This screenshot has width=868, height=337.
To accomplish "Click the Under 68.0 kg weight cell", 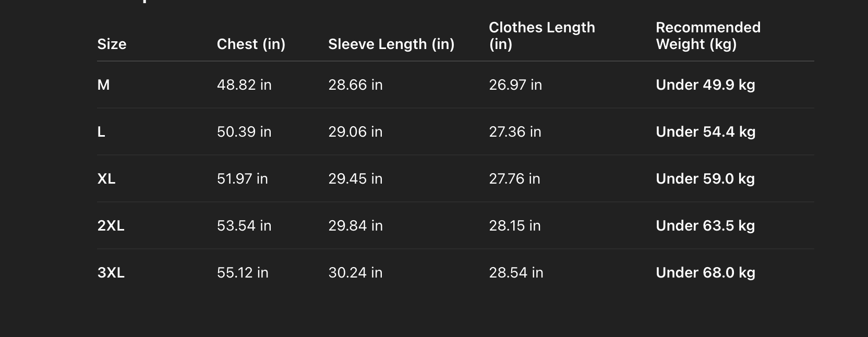I will tap(705, 273).
